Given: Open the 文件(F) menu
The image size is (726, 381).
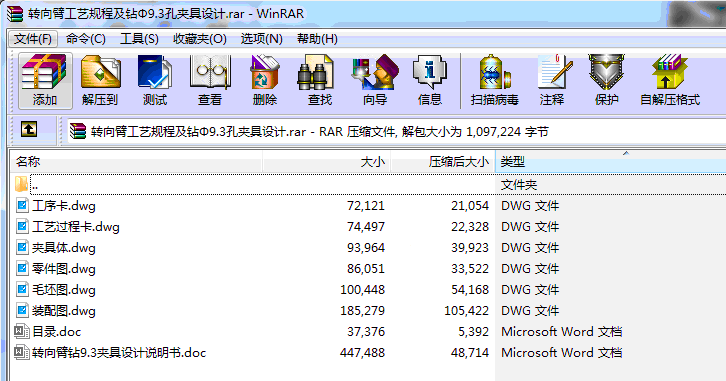Looking at the screenshot, I should click(33, 38).
